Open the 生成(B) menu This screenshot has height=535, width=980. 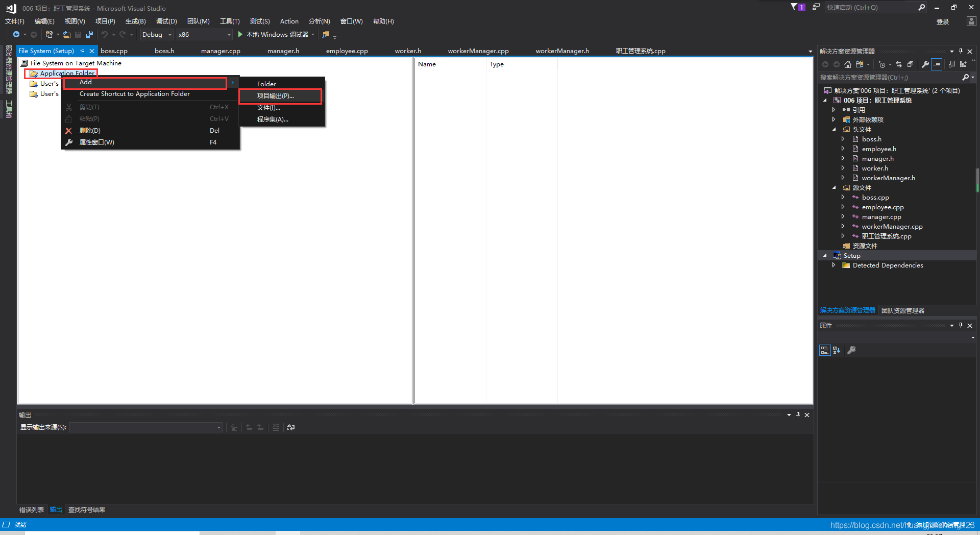click(136, 21)
